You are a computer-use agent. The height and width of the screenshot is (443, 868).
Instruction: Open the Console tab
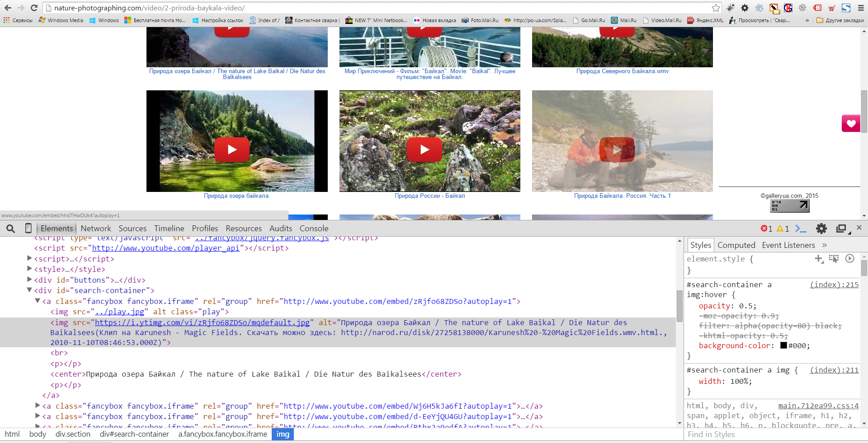pos(314,228)
